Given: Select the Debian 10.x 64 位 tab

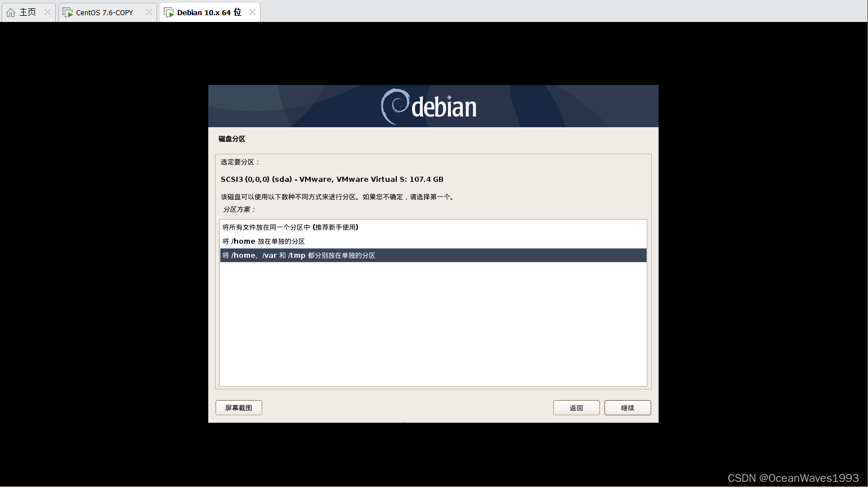Looking at the screenshot, I should coord(209,12).
